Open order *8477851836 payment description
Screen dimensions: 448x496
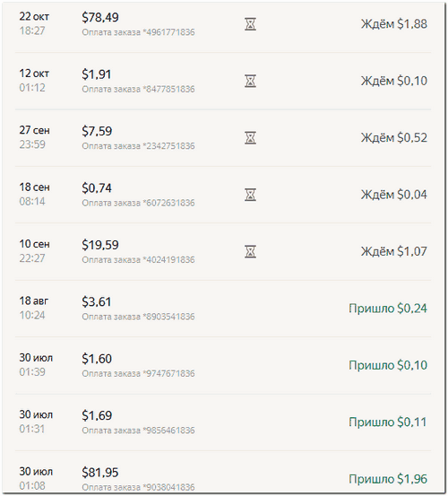(138, 89)
